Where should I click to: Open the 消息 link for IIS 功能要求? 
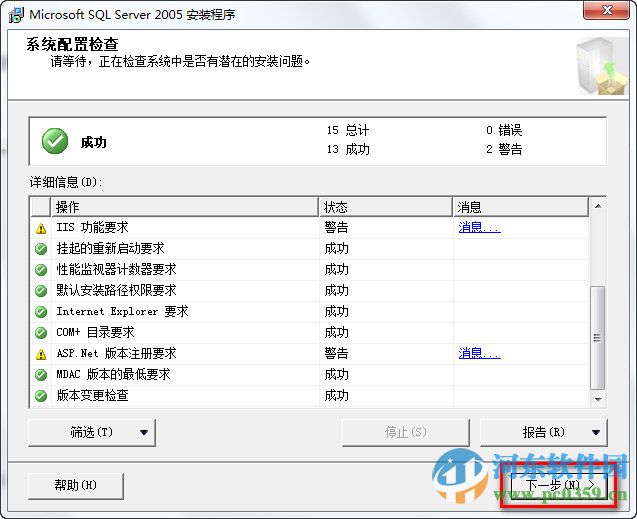(x=479, y=227)
